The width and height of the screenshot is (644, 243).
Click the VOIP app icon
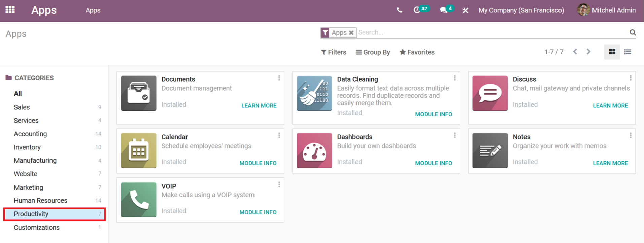point(139,200)
